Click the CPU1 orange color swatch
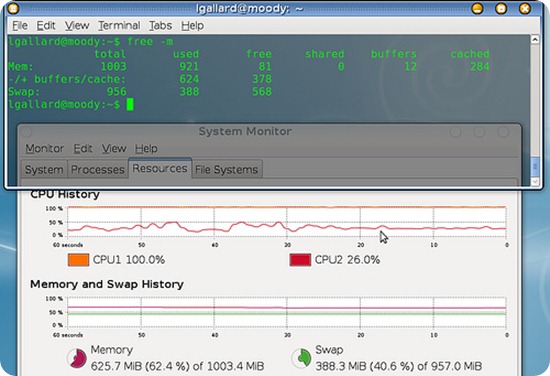Viewport: 550px width, 376px height. pos(78,260)
